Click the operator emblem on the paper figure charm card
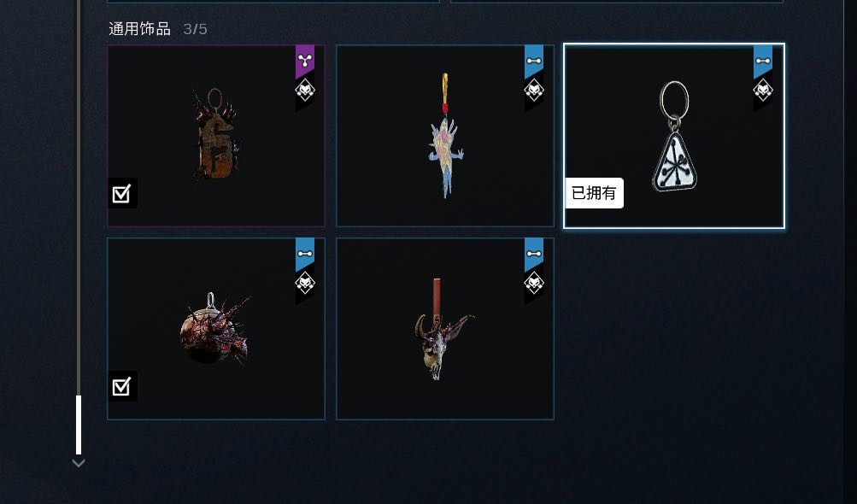This screenshot has height=504, width=857. tap(534, 91)
